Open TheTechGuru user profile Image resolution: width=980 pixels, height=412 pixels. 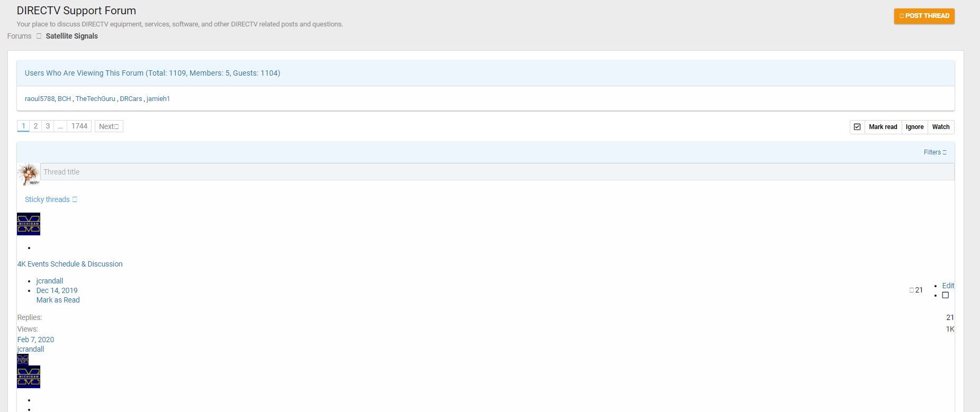pyautogui.click(x=95, y=99)
